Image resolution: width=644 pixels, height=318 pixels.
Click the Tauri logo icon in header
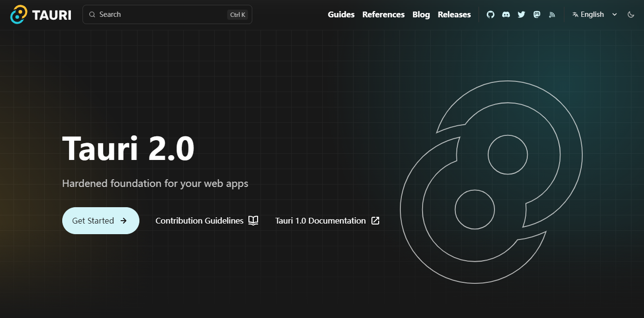pyautogui.click(x=19, y=14)
